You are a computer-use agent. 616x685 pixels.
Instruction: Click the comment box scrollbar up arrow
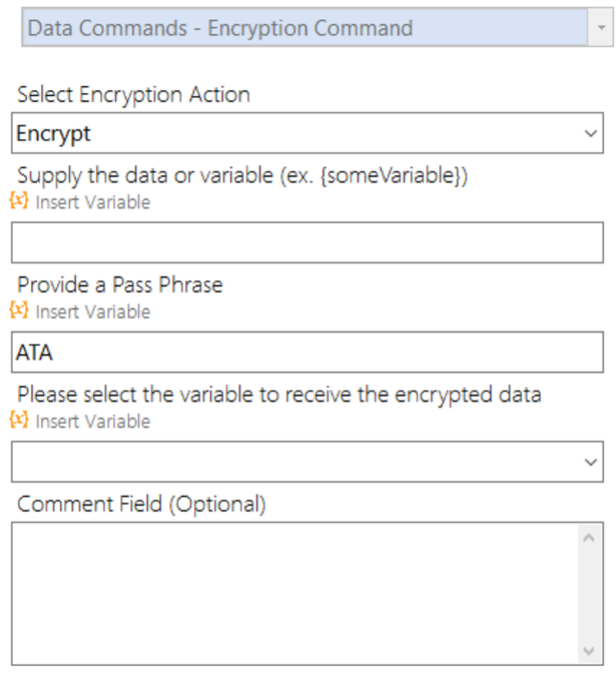(x=589, y=538)
